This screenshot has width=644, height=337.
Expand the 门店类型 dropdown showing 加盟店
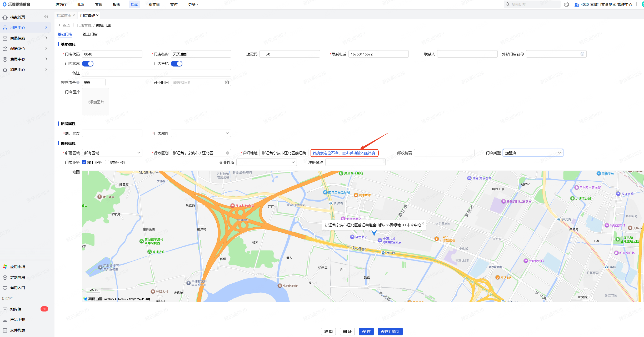pos(533,153)
